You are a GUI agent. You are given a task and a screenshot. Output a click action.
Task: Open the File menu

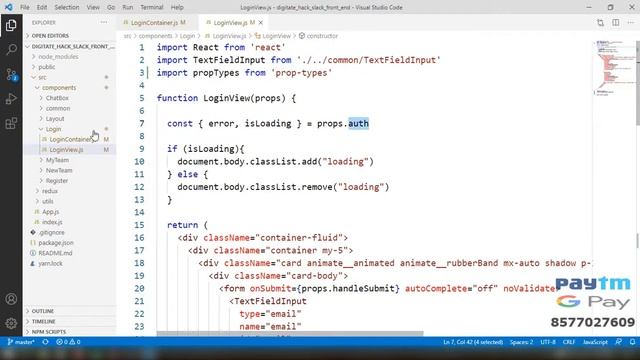pos(25,7)
